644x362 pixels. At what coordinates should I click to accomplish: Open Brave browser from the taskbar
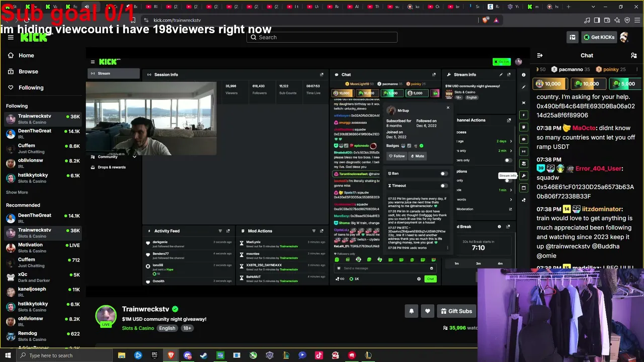(x=171, y=355)
